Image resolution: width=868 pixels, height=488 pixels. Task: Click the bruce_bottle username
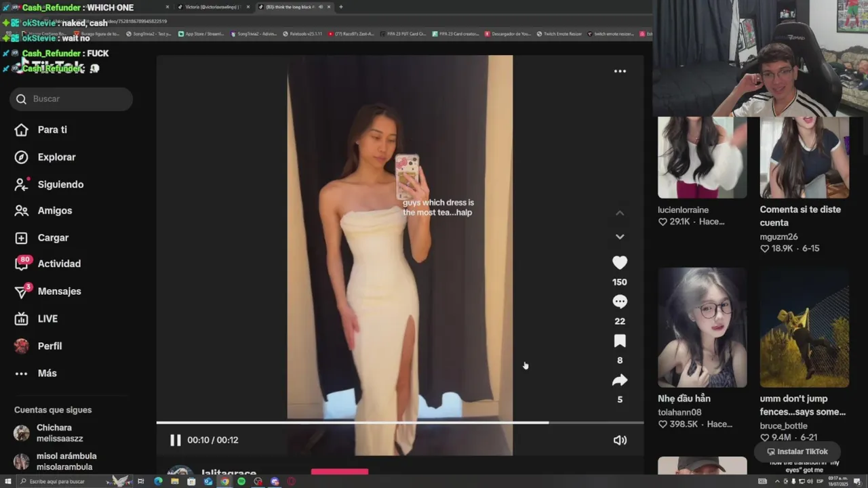(783, 426)
